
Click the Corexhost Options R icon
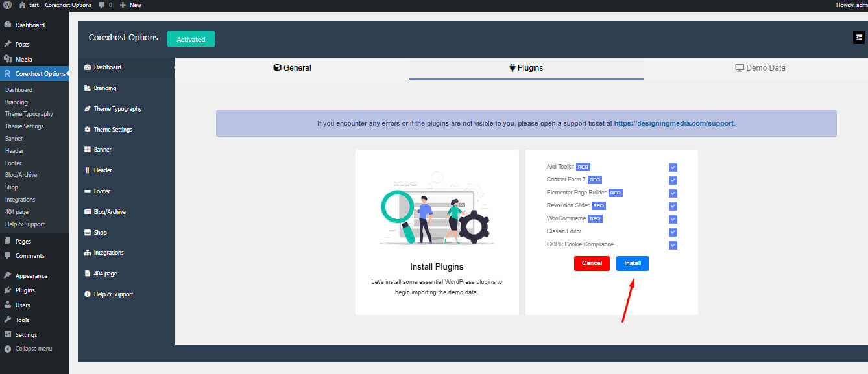click(7, 73)
